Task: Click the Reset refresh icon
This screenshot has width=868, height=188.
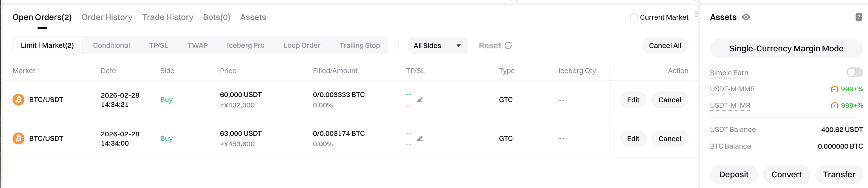Action: (508, 46)
